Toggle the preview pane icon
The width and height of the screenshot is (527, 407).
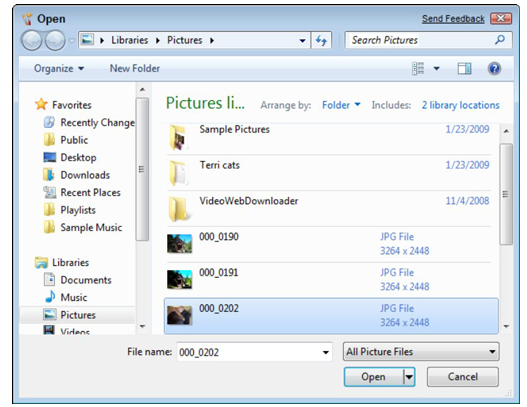464,69
